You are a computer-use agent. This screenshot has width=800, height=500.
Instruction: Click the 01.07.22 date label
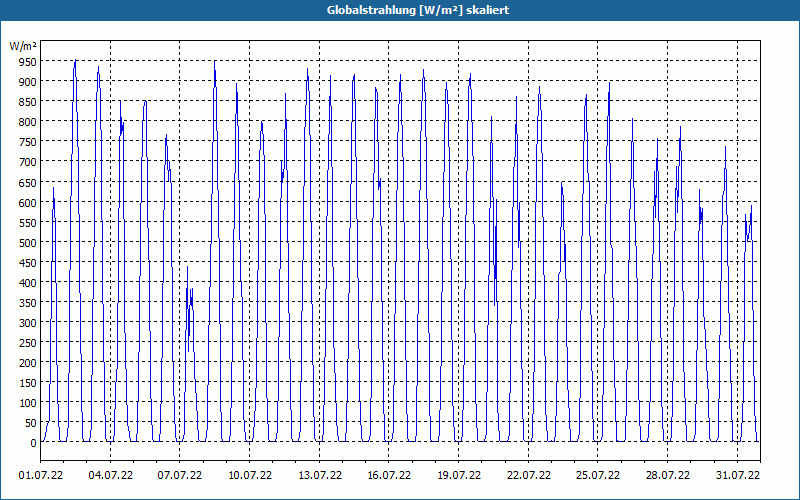point(41,476)
